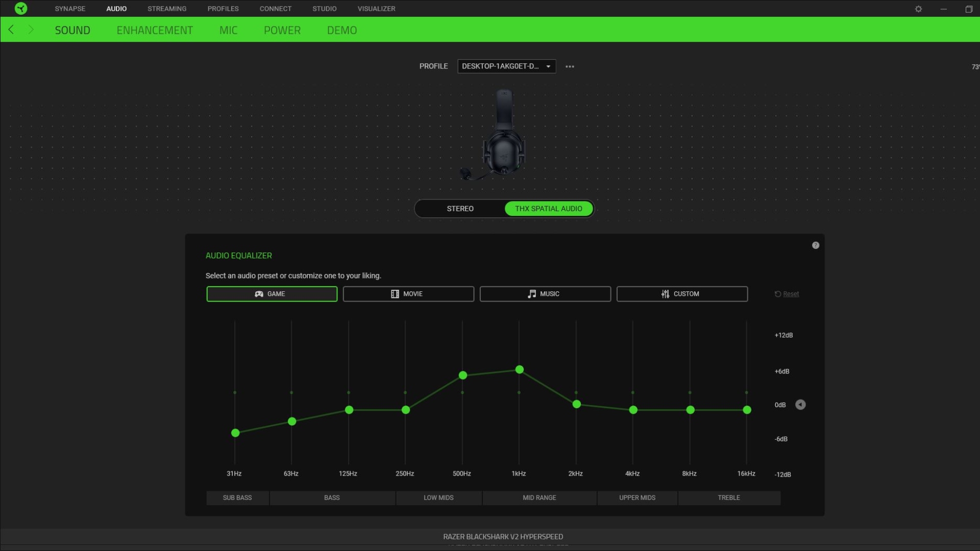Switch to the Sound tab
The width and height of the screenshot is (980, 551).
point(72,30)
